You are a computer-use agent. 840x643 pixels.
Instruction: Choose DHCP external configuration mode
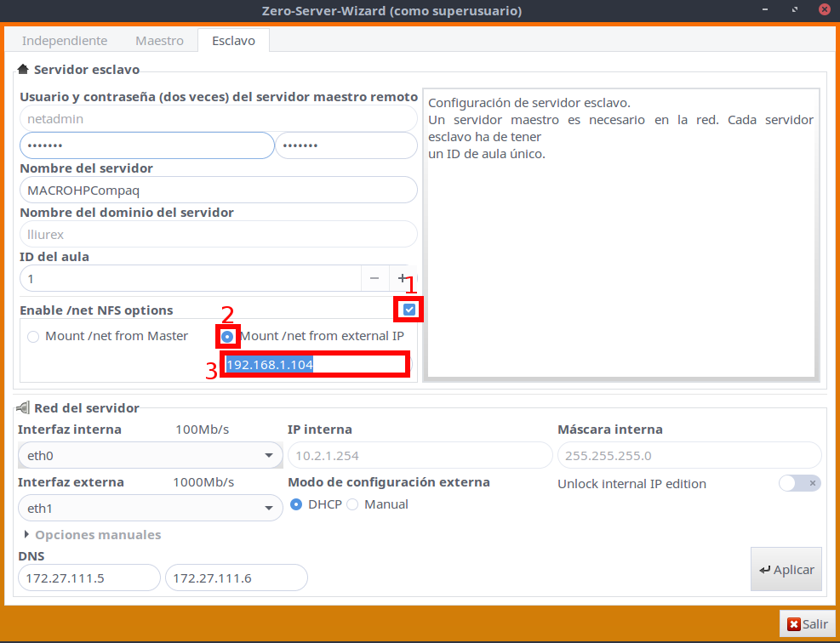click(x=296, y=504)
